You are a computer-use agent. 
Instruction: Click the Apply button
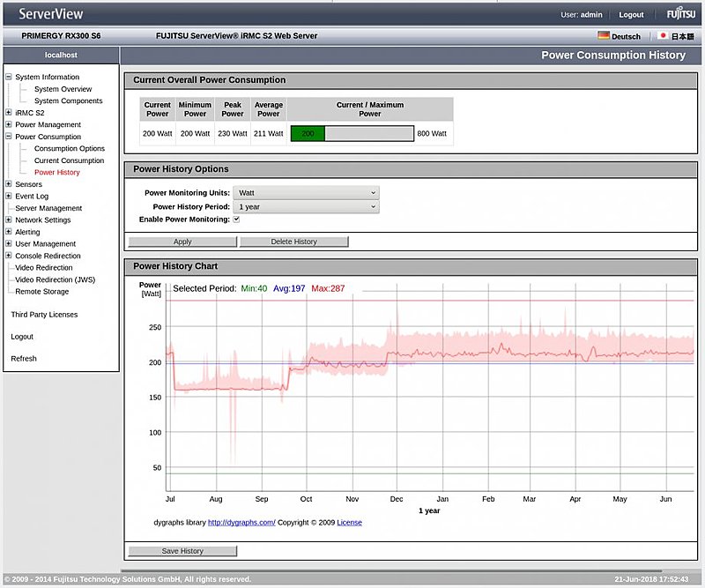tap(182, 242)
